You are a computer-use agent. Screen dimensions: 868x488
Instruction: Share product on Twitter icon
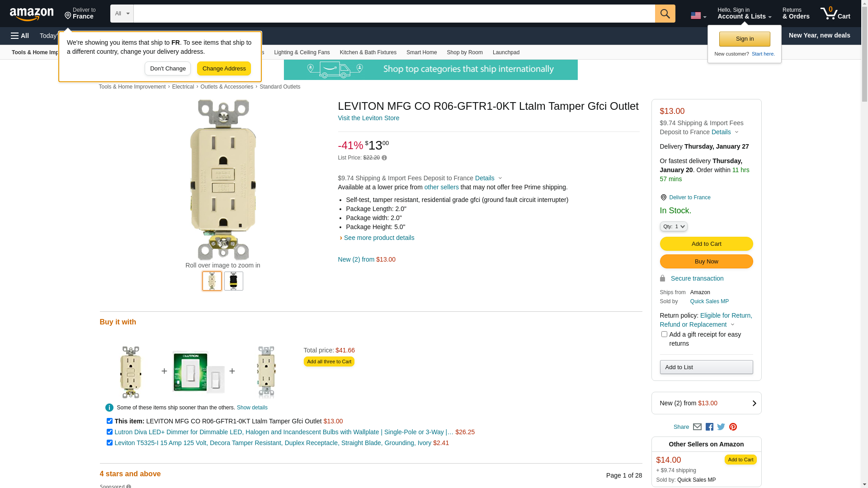[721, 427]
